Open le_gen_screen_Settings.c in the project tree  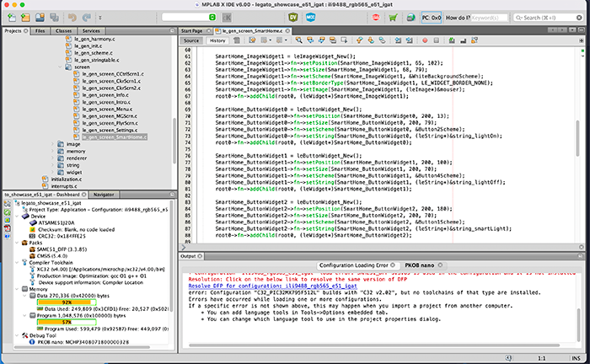(x=110, y=128)
